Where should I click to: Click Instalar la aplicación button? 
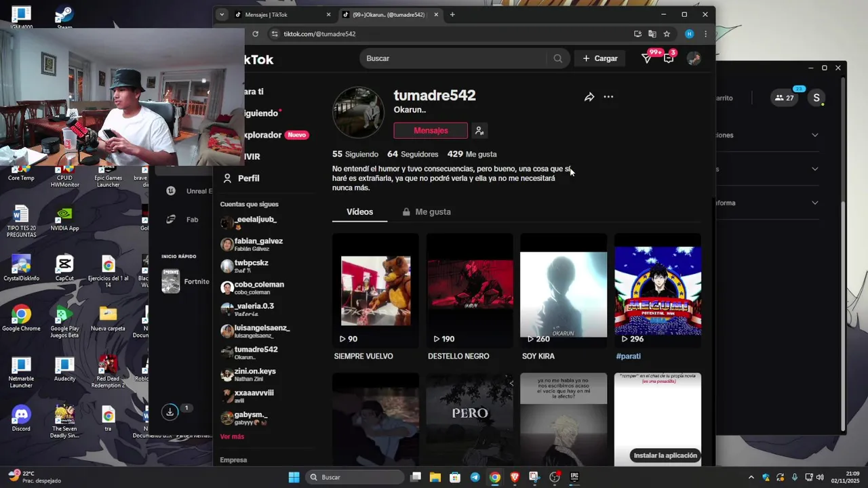pos(665,455)
